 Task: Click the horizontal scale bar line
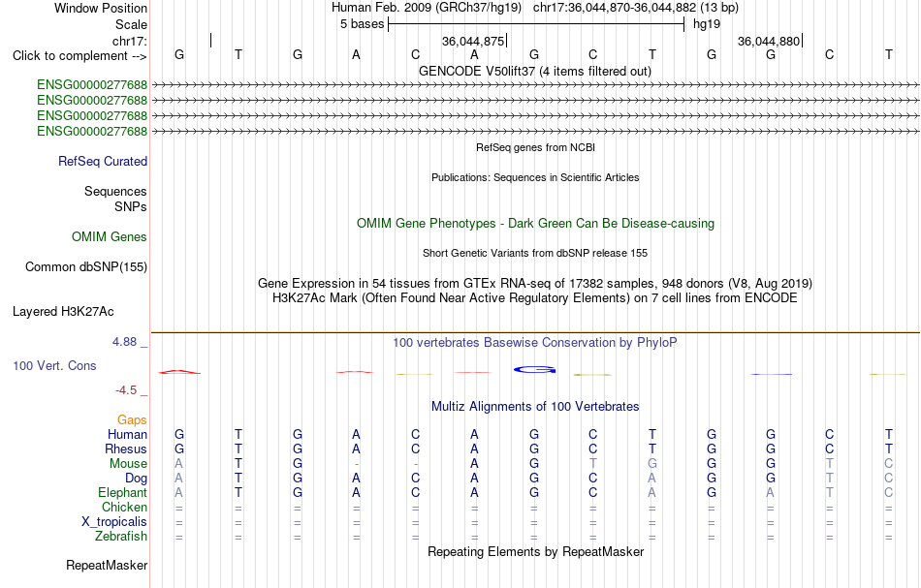[536, 24]
